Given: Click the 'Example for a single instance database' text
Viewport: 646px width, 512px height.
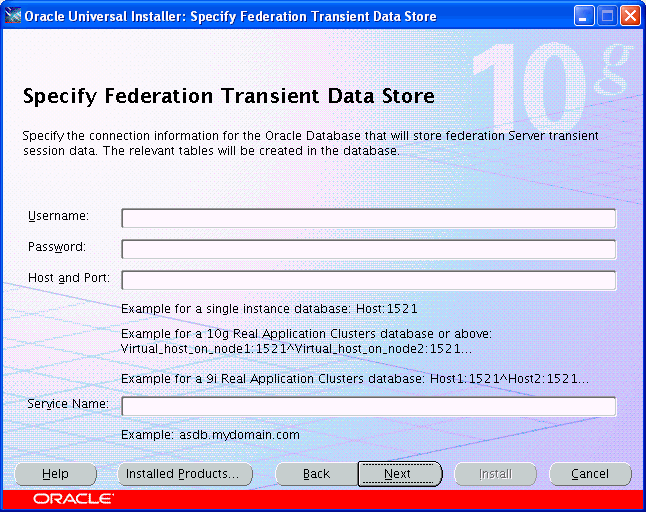Looking at the screenshot, I should point(269,309).
